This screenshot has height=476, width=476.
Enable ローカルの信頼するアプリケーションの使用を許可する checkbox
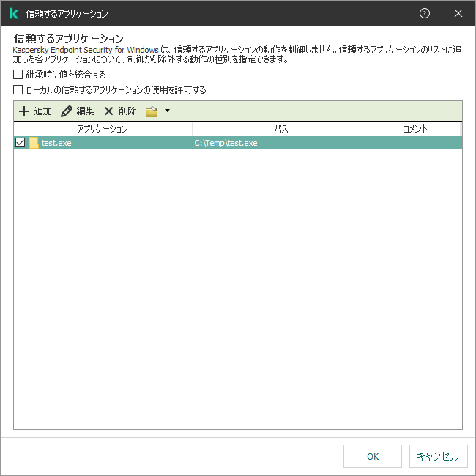(18, 90)
